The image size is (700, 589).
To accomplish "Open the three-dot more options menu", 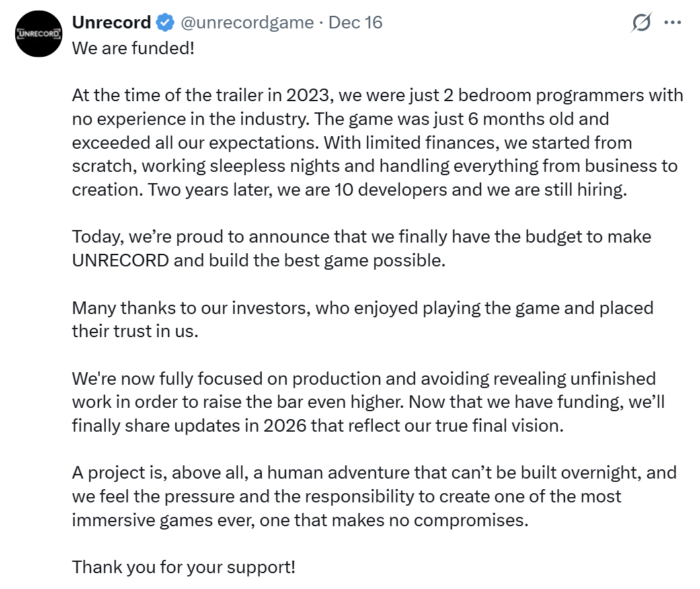I will click(672, 23).
